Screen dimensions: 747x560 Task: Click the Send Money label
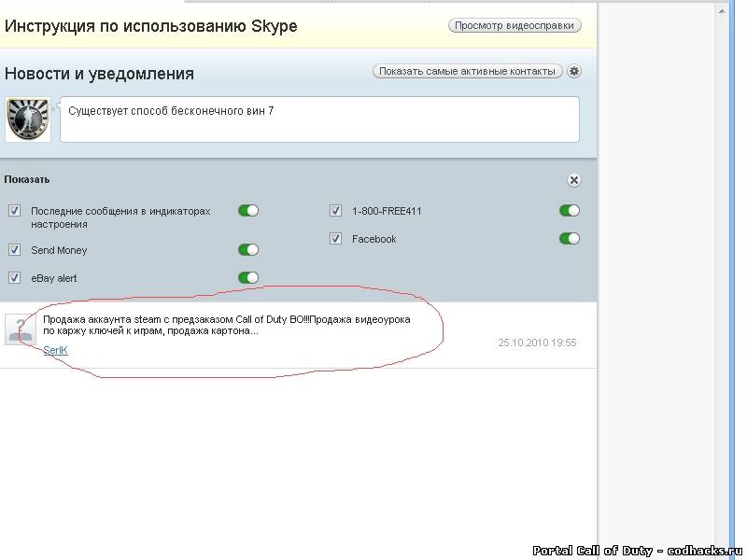(59, 250)
